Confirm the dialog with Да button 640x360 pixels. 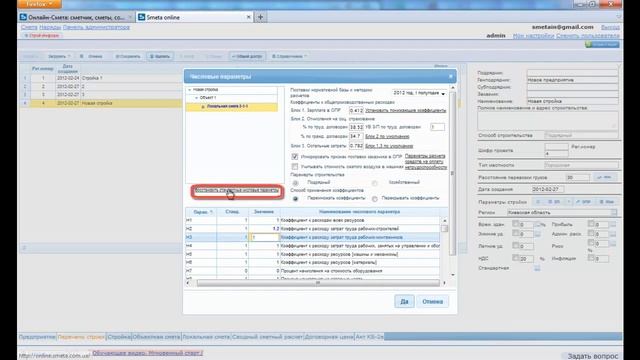(404, 302)
